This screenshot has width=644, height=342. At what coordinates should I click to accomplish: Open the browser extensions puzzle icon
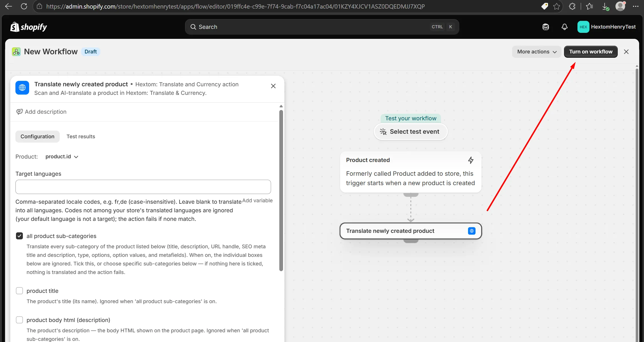coord(572,6)
